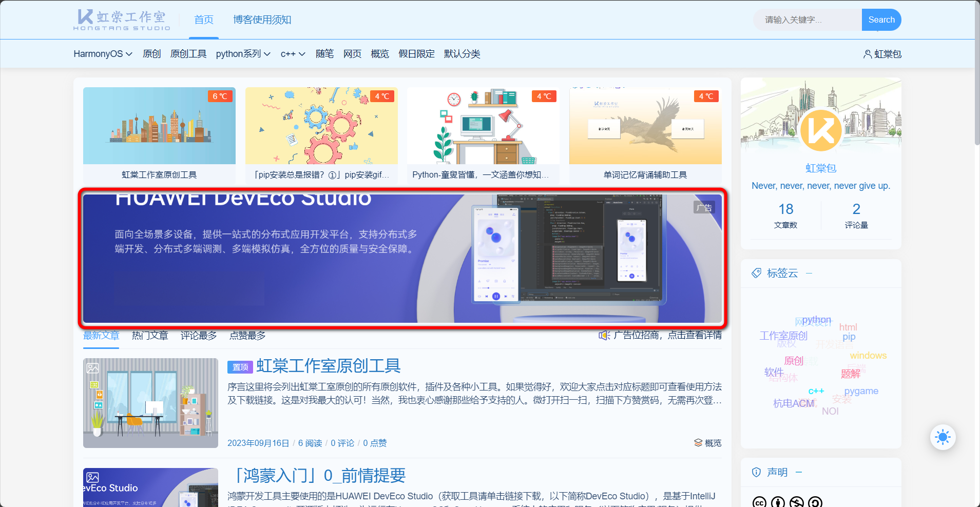Viewport: 980px width, 507px height.
Task: Open 广告位招商，点击查看详情 link
Action: point(668,335)
